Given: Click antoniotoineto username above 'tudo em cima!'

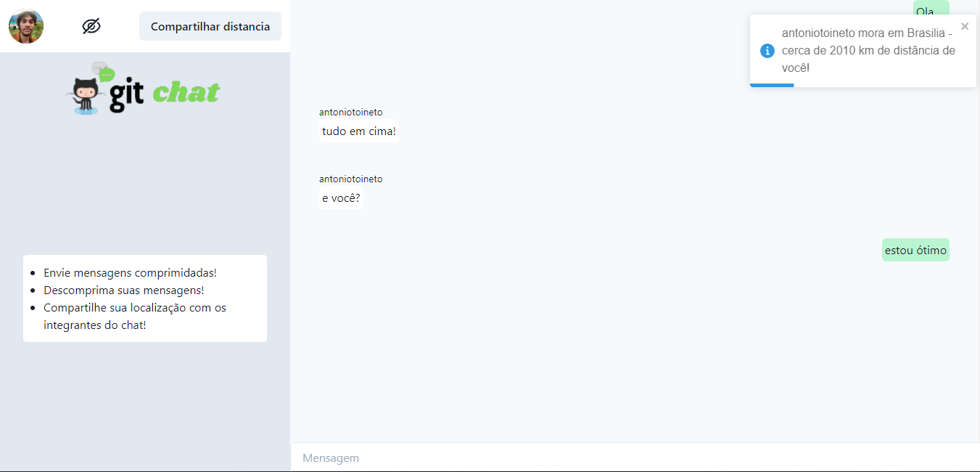Looking at the screenshot, I should tap(350, 112).
